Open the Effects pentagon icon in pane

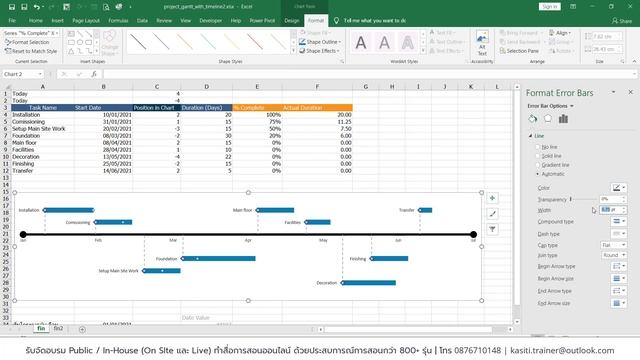point(548,119)
